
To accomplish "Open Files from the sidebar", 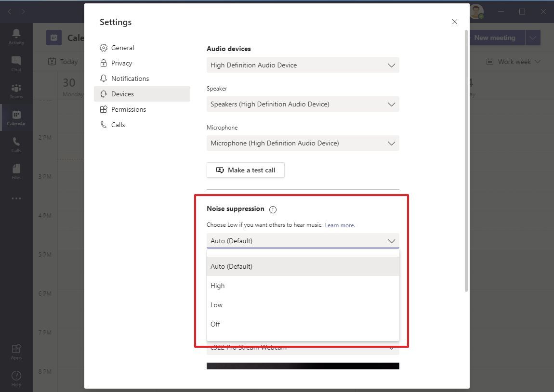I will coord(16,170).
